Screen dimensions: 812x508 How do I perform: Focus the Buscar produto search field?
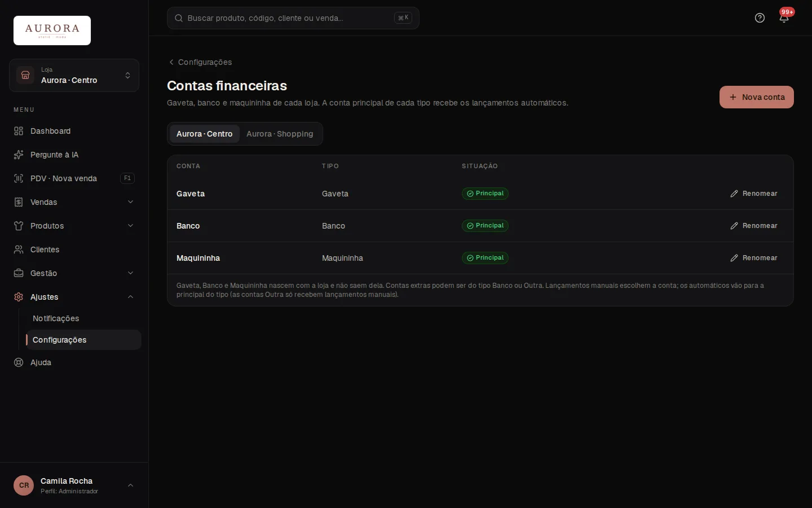coord(293,18)
